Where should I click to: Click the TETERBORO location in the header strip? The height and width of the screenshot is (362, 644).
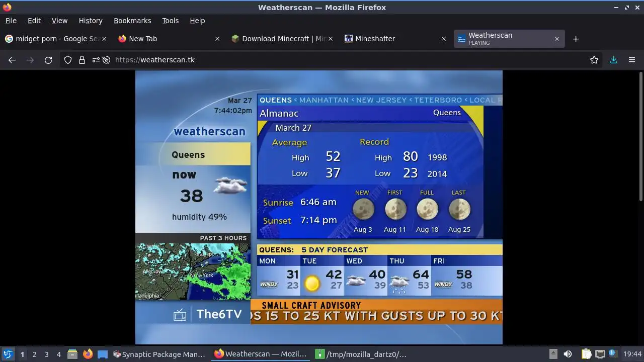438,100
